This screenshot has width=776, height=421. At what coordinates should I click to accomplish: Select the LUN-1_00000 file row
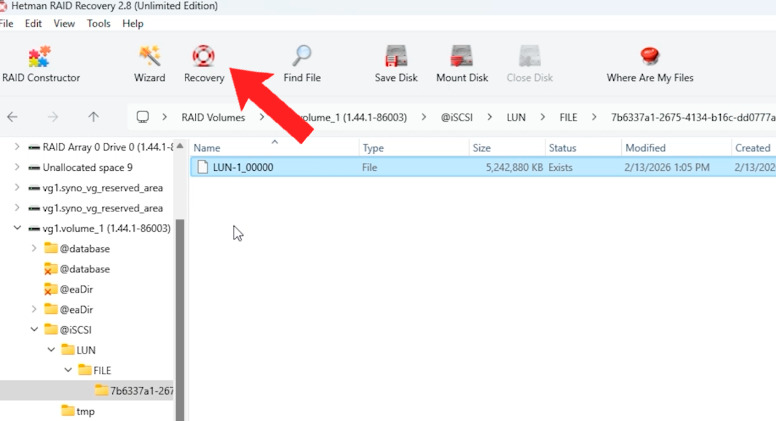(483, 167)
